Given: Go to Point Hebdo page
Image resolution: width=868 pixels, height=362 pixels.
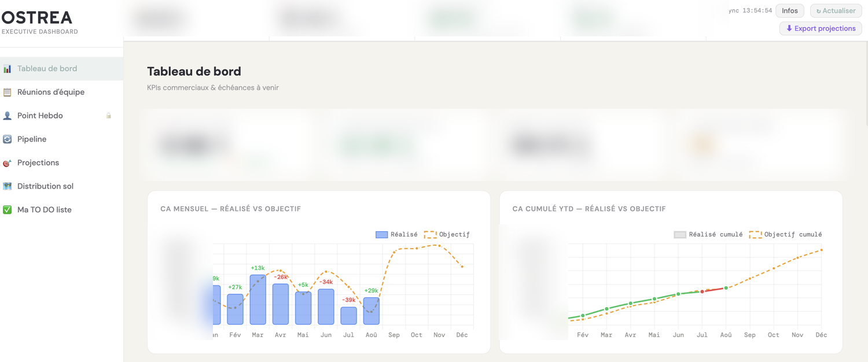Looking at the screenshot, I should point(61,116).
